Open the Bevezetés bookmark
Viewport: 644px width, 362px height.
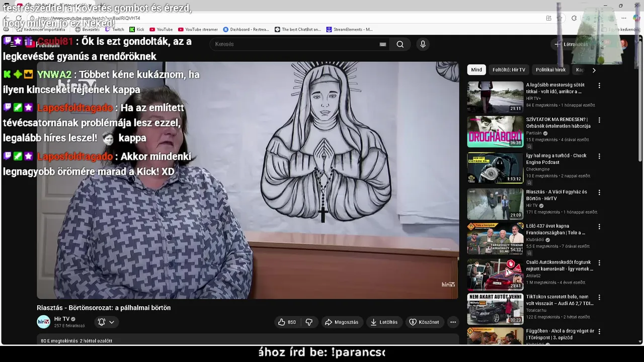[87, 30]
